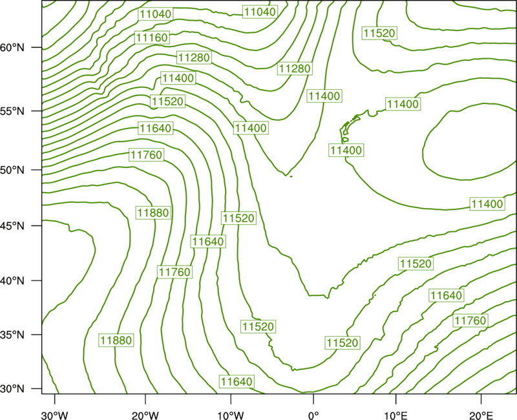Click the 55°N latitude axis label
The height and width of the screenshot is (420, 517).
click(12, 111)
